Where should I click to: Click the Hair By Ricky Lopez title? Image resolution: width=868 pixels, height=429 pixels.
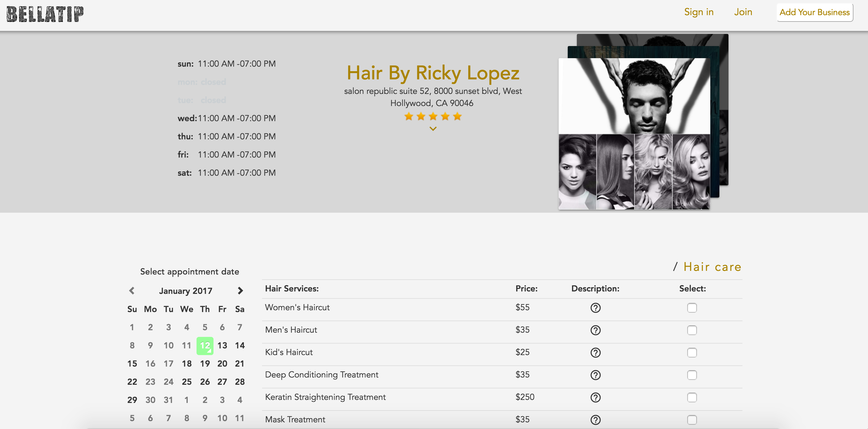[433, 73]
